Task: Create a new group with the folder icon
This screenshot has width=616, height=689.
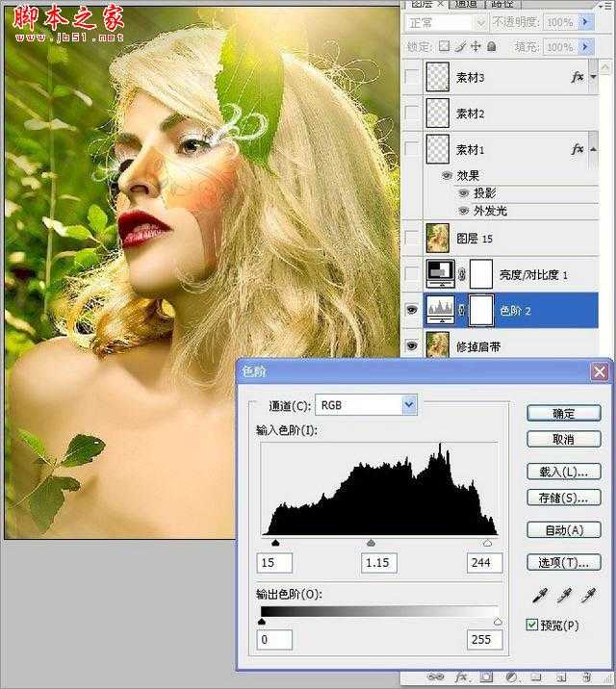Action: click(535, 677)
